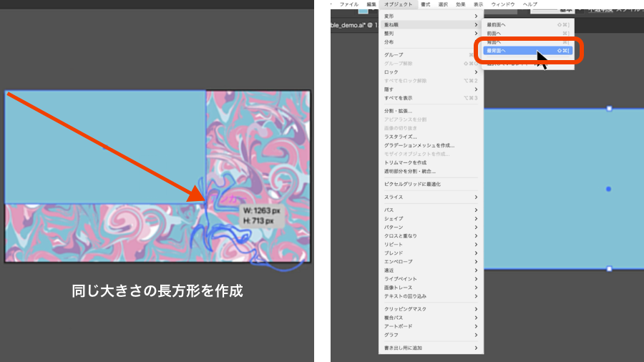Image resolution: width=644 pixels, height=362 pixels.
Task: Choose グループ from the Object menu
Action: pyautogui.click(x=431, y=54)
